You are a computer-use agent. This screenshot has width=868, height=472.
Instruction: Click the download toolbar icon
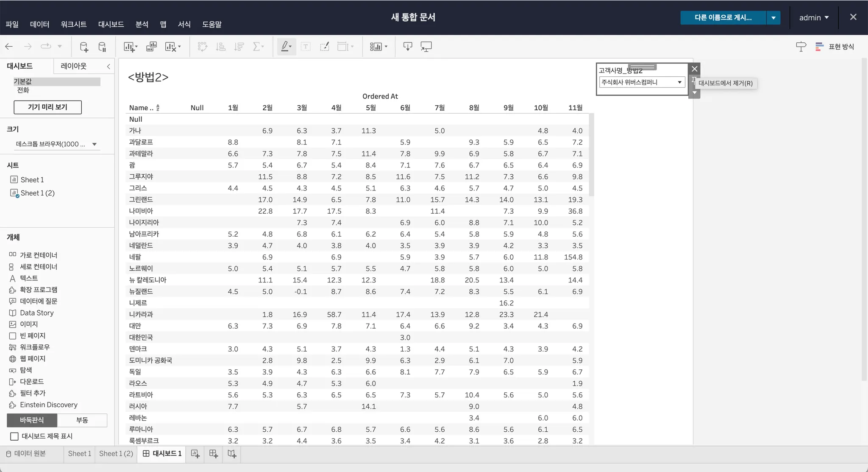click(407, 47)
